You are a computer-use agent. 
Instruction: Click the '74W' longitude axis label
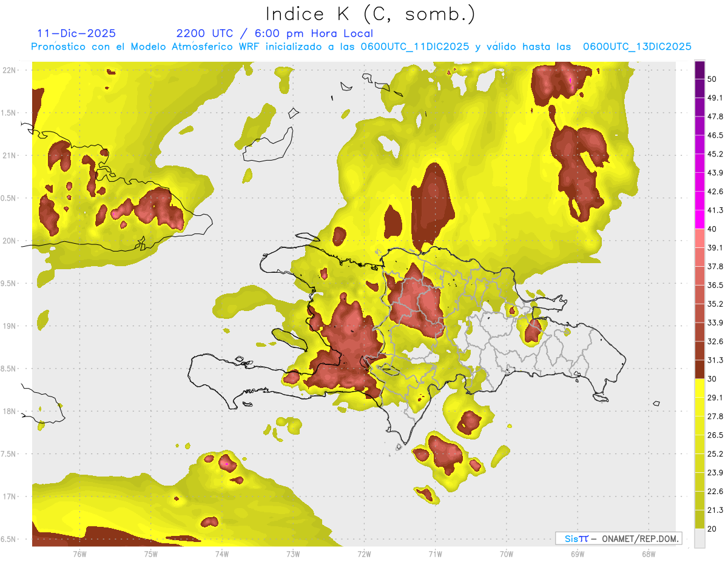221,554
